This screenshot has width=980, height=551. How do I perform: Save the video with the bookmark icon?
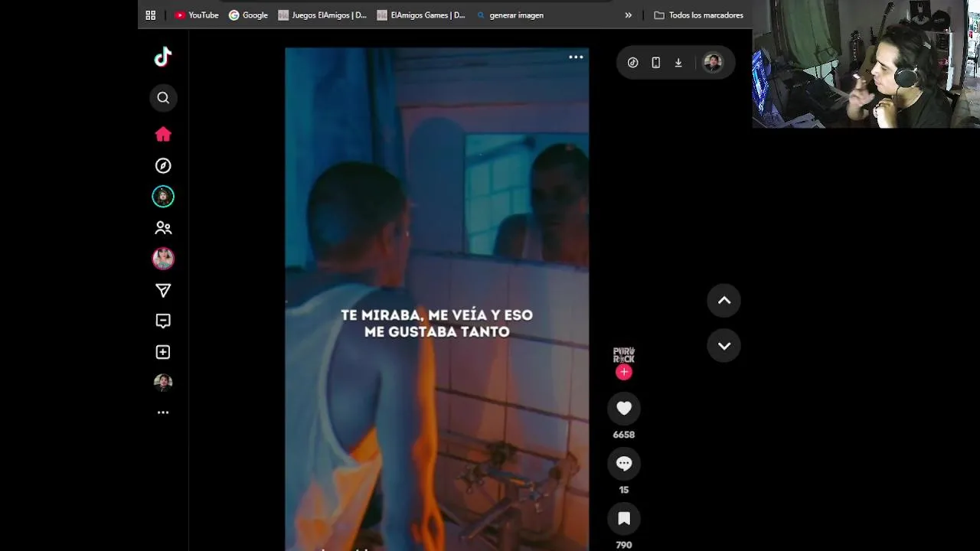[x=624, y=519]
